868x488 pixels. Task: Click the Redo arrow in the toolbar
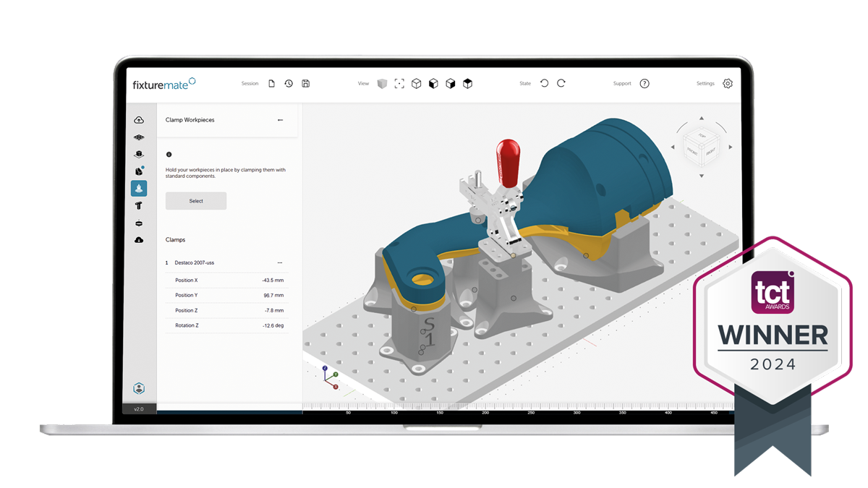click(x=561, y=83)
